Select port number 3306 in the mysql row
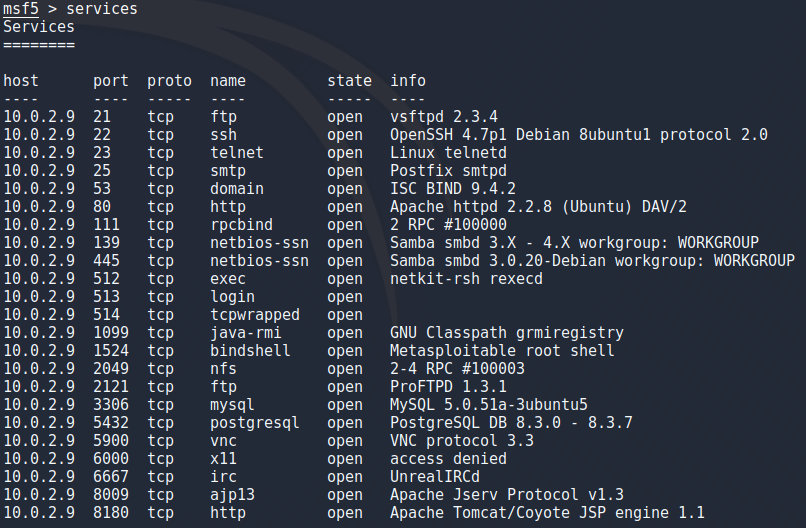The width and height of the screenshot is (806, 528). (111, 405)
